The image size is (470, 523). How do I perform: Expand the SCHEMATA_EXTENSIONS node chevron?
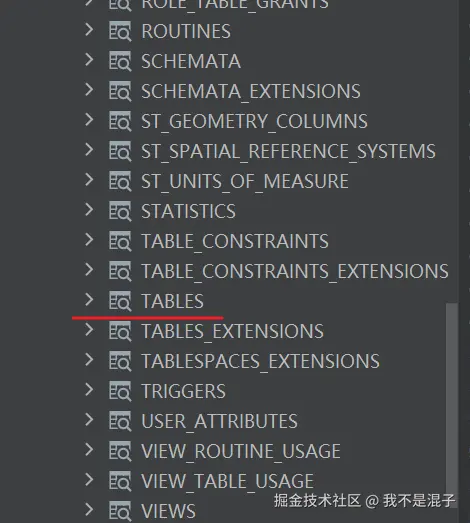coord(89,90)
